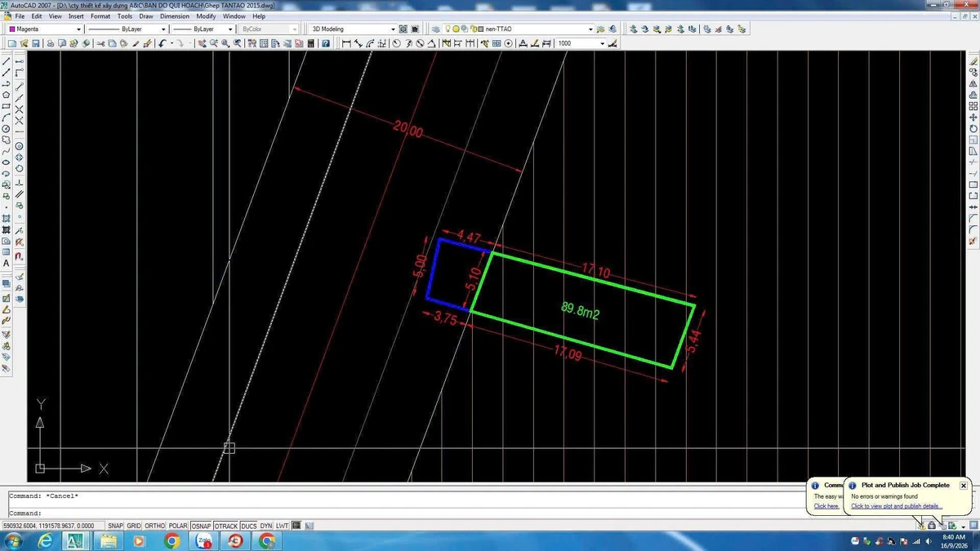
Task: Toggle POLAR tracking in status bar
Action: 177,526
